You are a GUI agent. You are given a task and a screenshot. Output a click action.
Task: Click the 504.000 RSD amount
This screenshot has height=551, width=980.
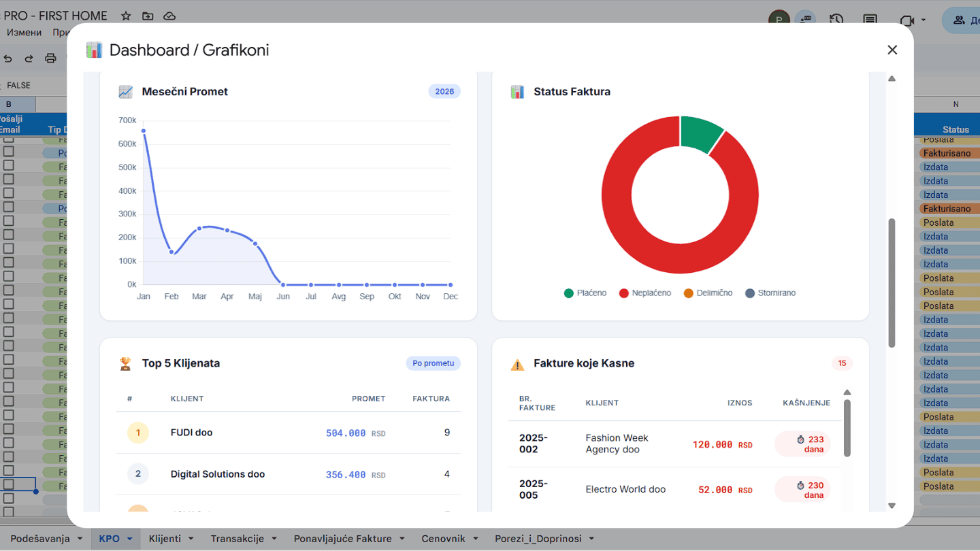355,433
